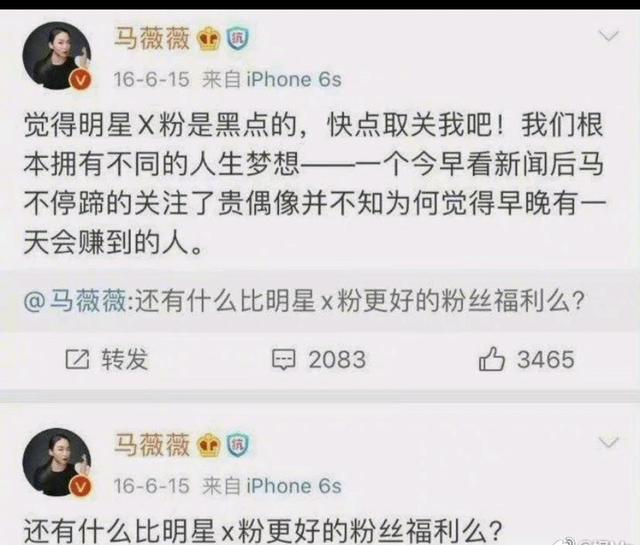Tap the shield badge in second post header
This screenshot has width=640, height=545.
point(238,445)
